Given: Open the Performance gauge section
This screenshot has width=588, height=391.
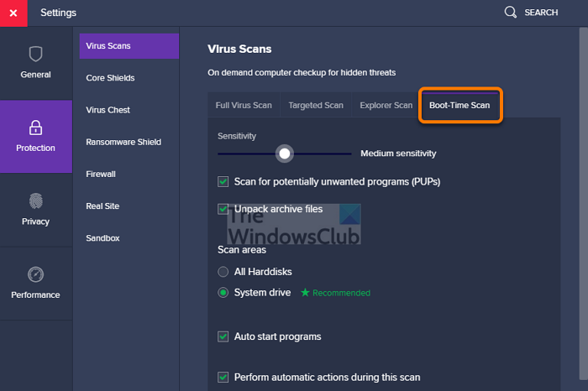Looking at the screenshot, I should point(35,284).
